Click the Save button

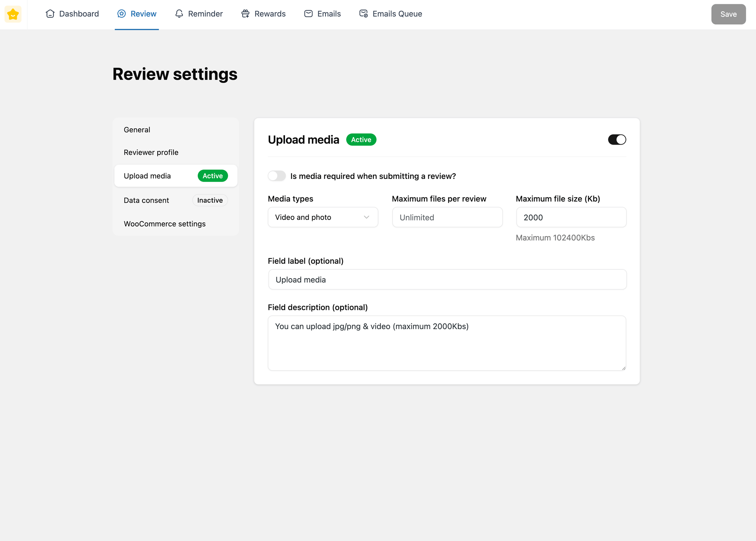[x=728, y=14]
